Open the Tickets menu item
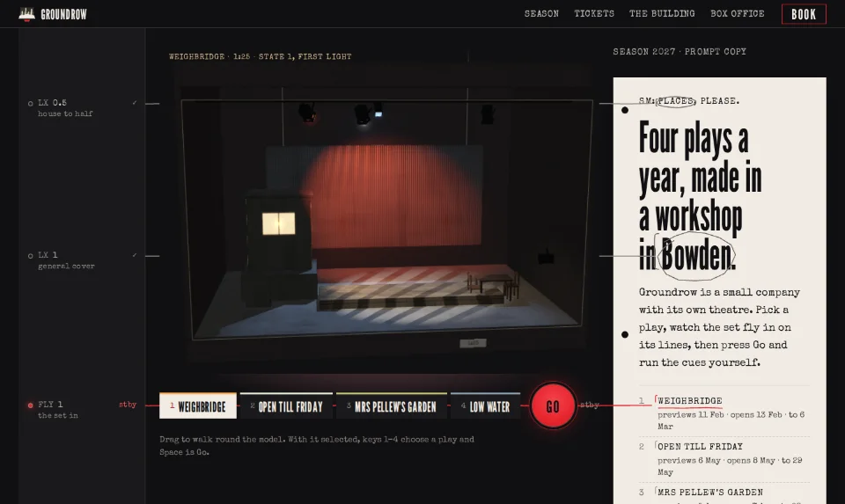 click(x=594, y=13)
